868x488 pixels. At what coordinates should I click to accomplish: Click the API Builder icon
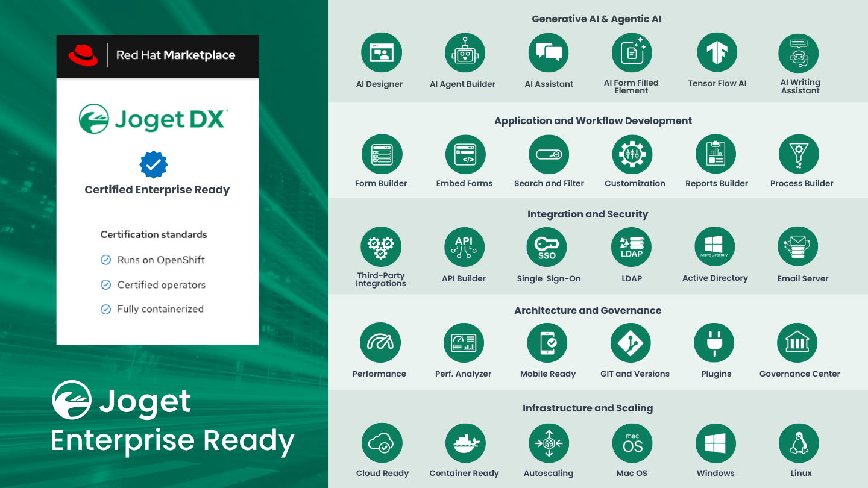(x=464, y=247)
